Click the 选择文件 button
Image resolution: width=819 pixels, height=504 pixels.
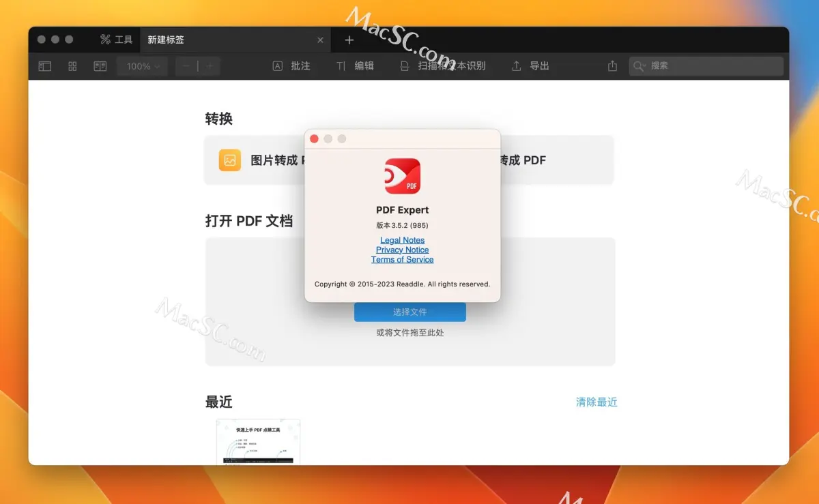pos(410,312)
